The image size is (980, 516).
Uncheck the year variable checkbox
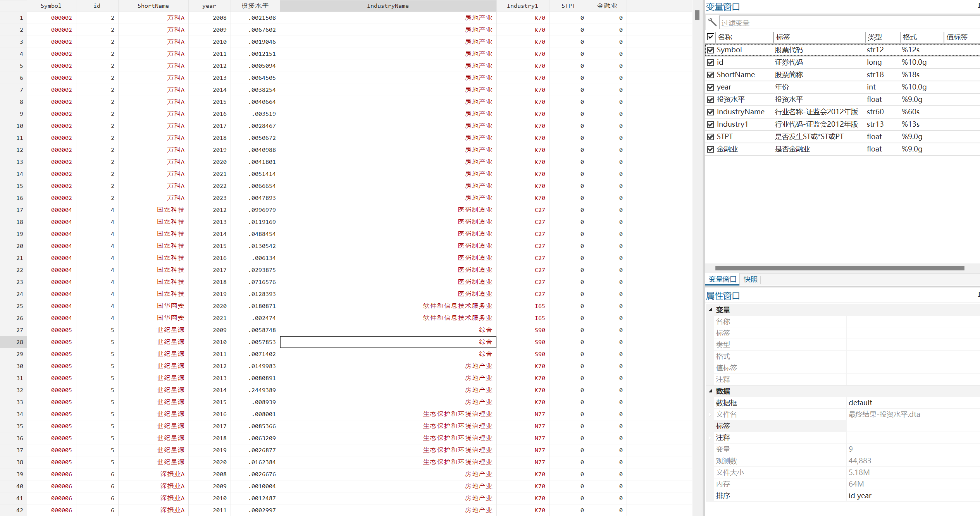(x=710, y=87)
